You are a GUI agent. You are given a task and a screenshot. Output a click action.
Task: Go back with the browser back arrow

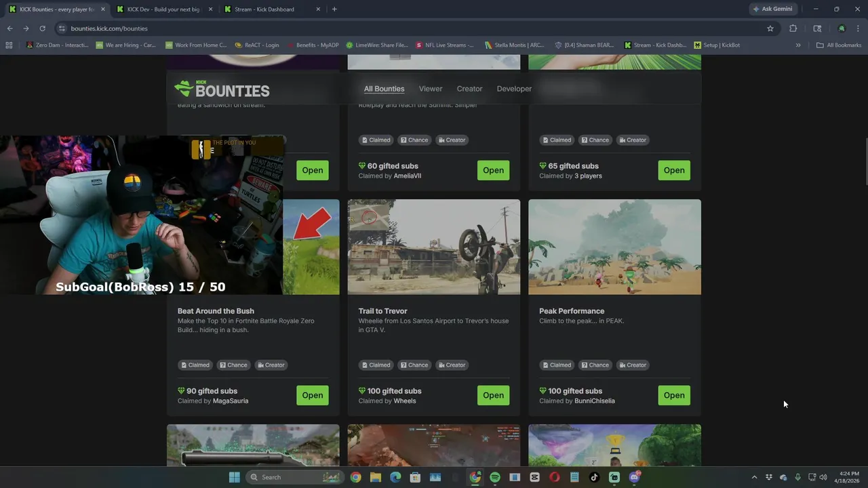(x=9, y=28)
